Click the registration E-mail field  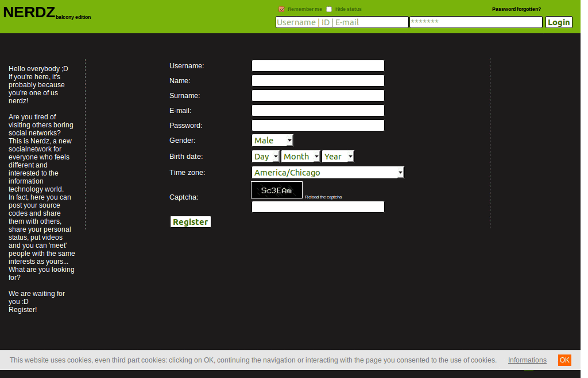click(318, 111)
